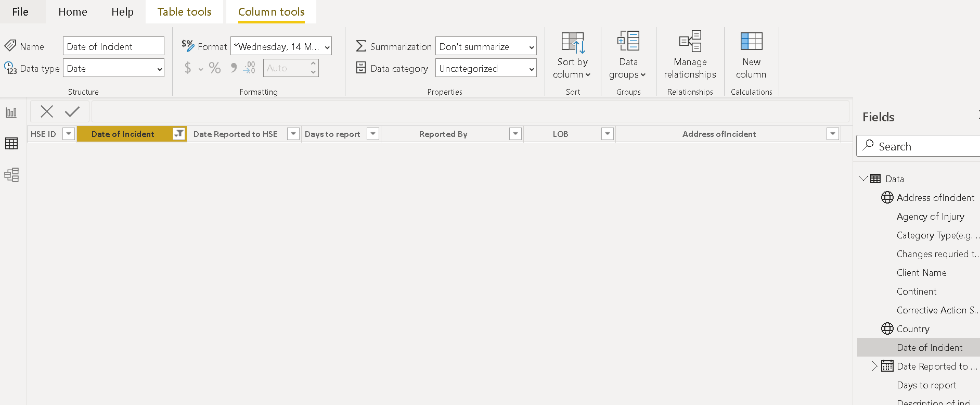Viewport: 980px width, 405px height.
Task: Collapse the Data table in Fields
Action: (863, 179)
